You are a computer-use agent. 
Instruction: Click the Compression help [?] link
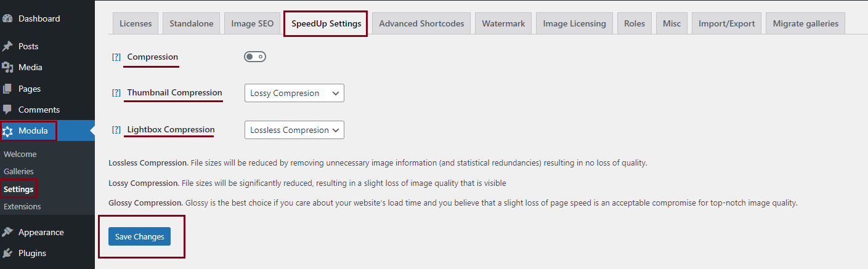coord(116,57)
